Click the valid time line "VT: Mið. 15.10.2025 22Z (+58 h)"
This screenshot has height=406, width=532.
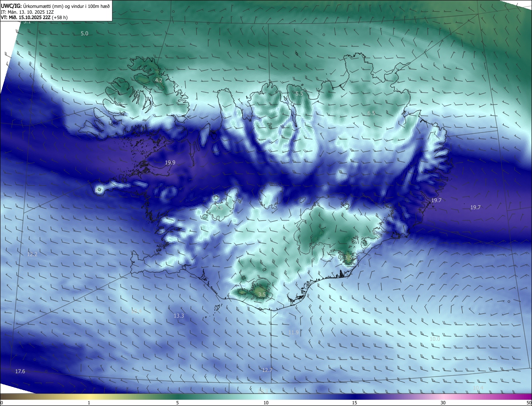tap(34, 17)
